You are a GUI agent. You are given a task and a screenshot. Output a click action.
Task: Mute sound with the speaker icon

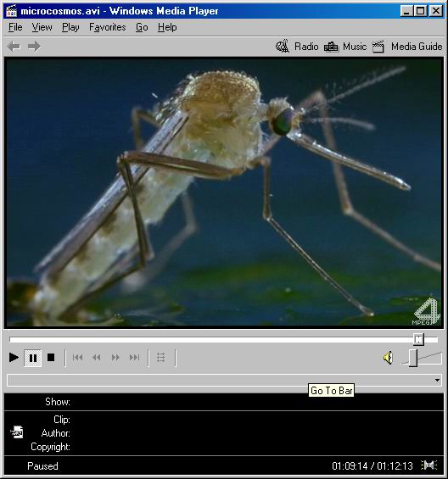tap(388, 358)
